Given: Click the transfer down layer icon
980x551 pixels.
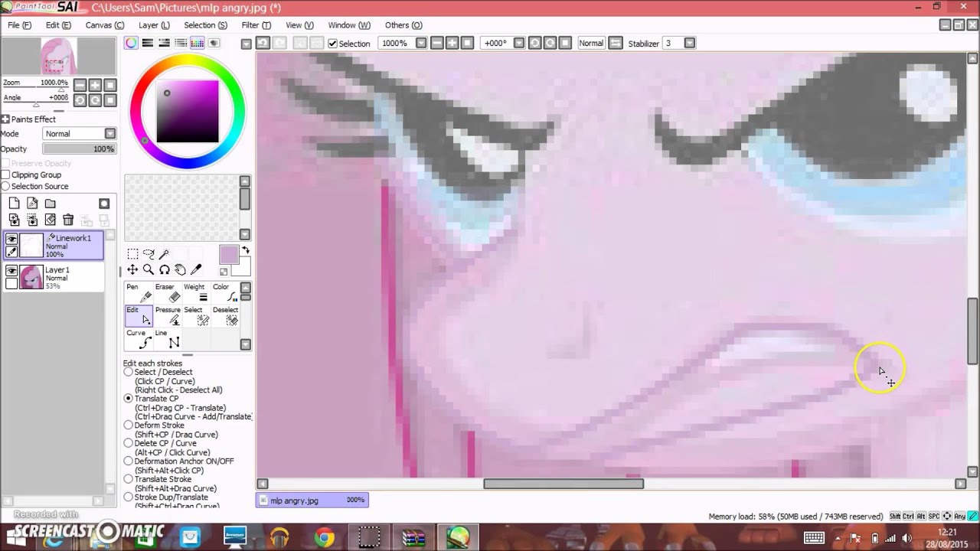Looking at the screenshot, I should click(x=14, y=220).
